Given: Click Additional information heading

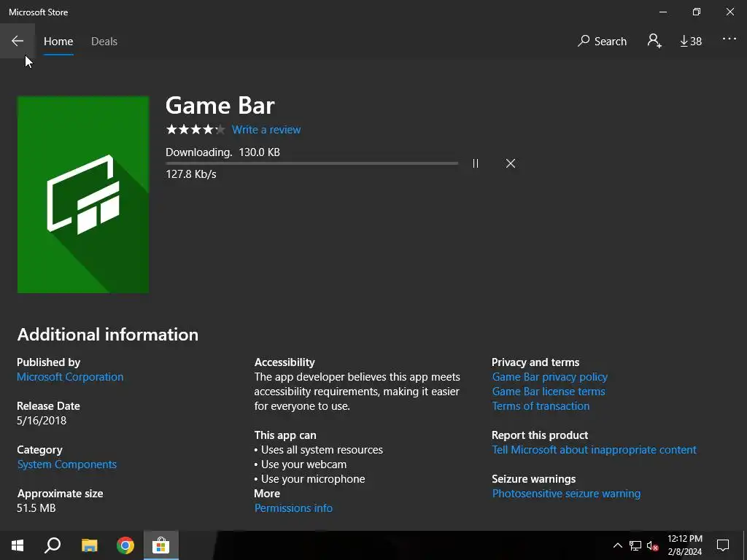Looking at the screenshot, I should click(108, 334).
